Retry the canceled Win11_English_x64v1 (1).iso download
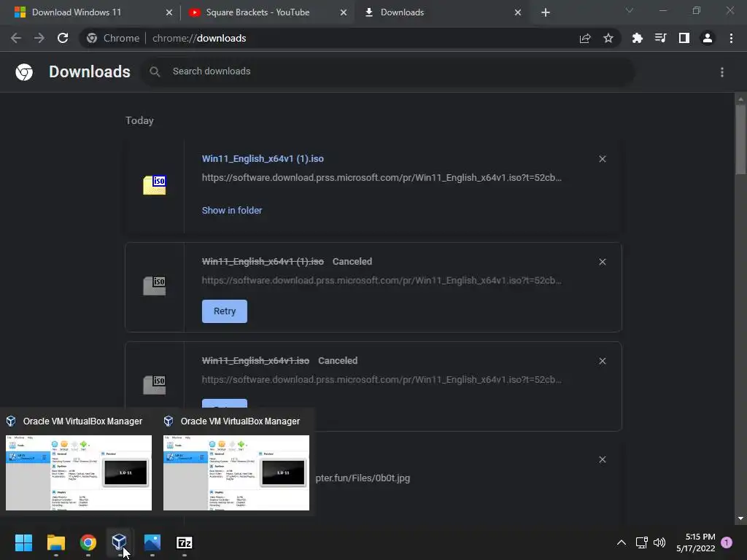Screen dimensions: 747x560 (225, 311)
